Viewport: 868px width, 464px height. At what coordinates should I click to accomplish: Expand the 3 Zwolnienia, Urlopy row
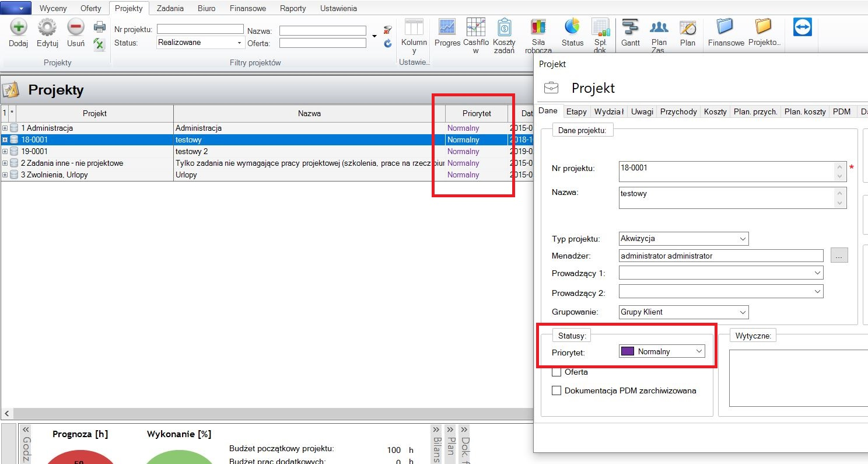coord(5,175)
